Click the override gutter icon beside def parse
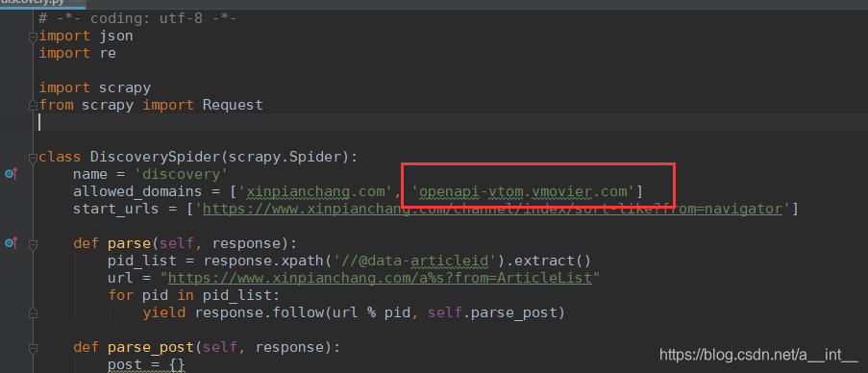868x373 pixels. point(12,243)
